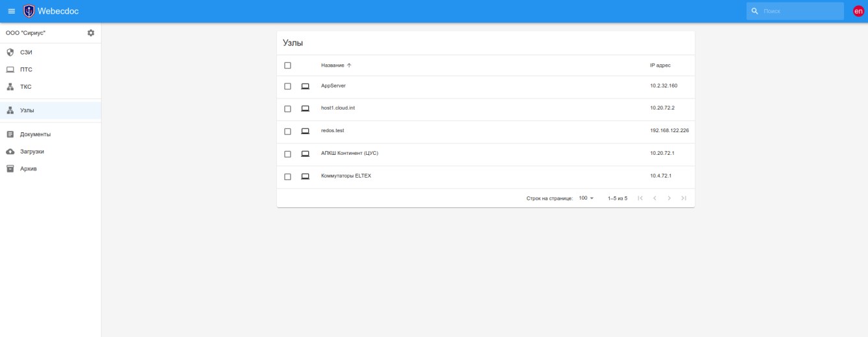This screenshot has height=337, width=868.
Task: Click the 1–5 из 5 pagination text
Action: (618, 198)
